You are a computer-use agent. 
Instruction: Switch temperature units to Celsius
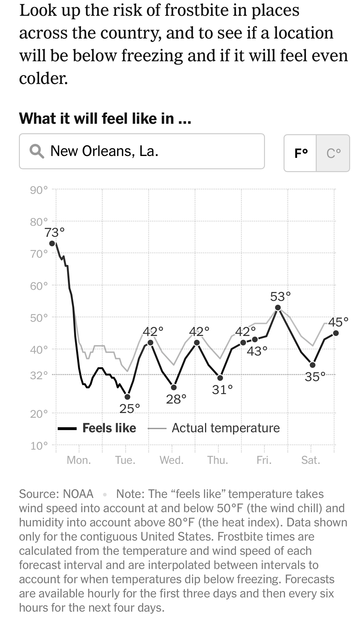[x=333, y=153]
